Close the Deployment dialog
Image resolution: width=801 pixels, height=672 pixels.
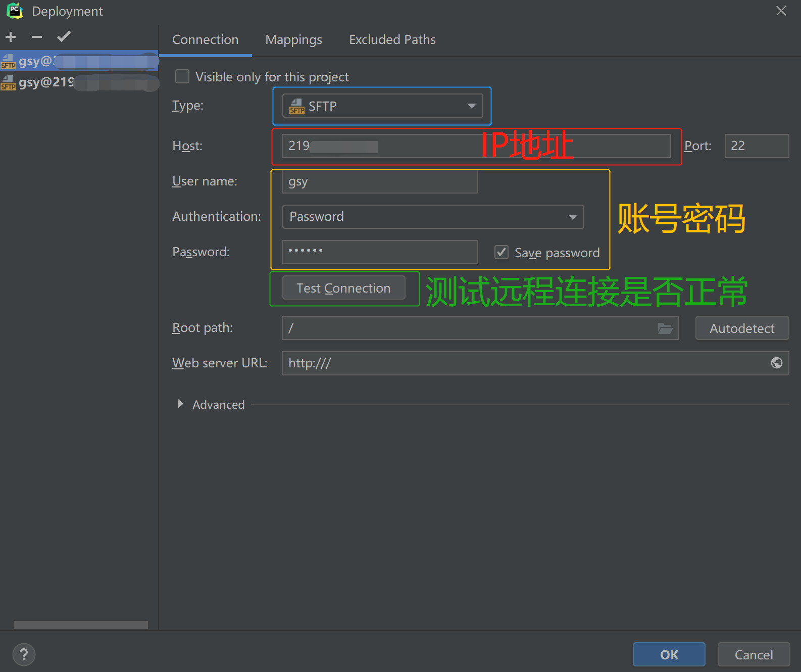[x=781, y=11]
